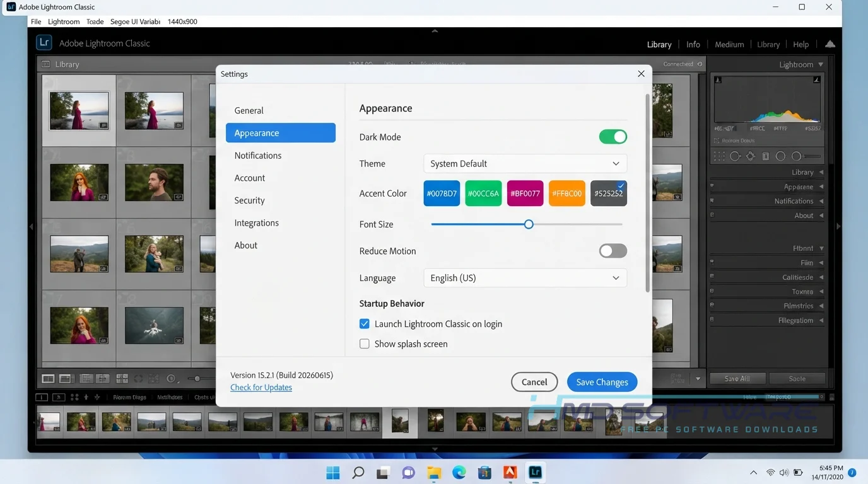868x484 pixels.
Task: Click Check for Updates link
Action: [x=261, y=388]
